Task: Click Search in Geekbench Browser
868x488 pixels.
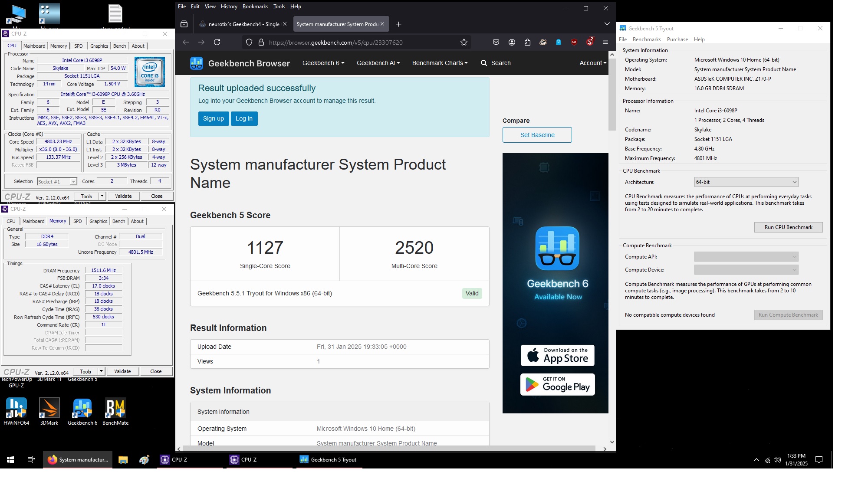Action: [x=496, y=63]
